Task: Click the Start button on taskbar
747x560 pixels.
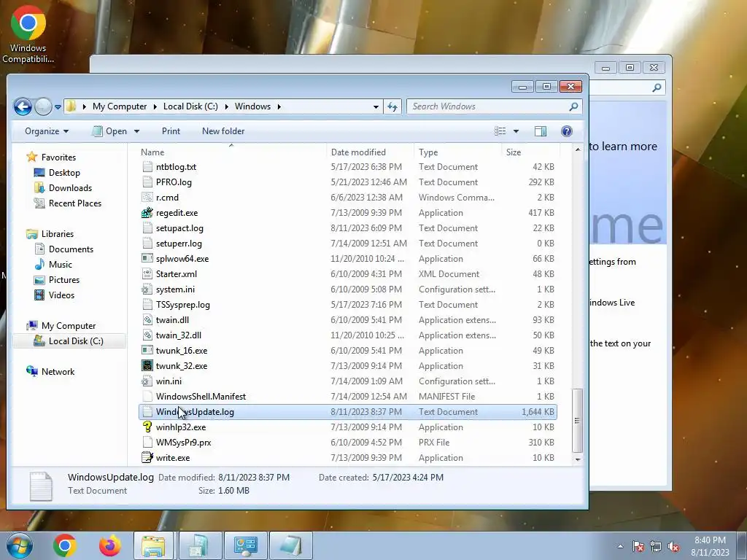Action: pyautogui.click(x=19, y=545)
